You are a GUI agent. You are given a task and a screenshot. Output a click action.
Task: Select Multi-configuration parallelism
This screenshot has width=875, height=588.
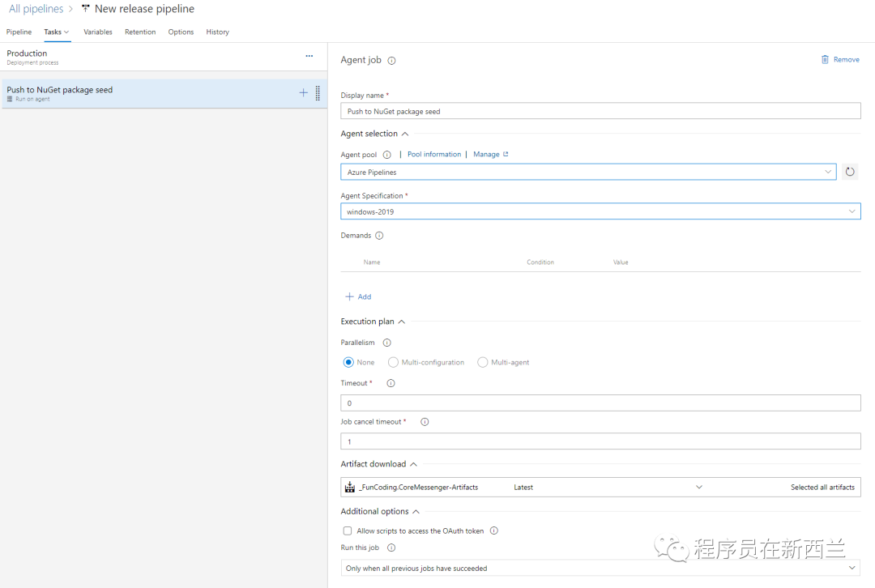point(393,362)
